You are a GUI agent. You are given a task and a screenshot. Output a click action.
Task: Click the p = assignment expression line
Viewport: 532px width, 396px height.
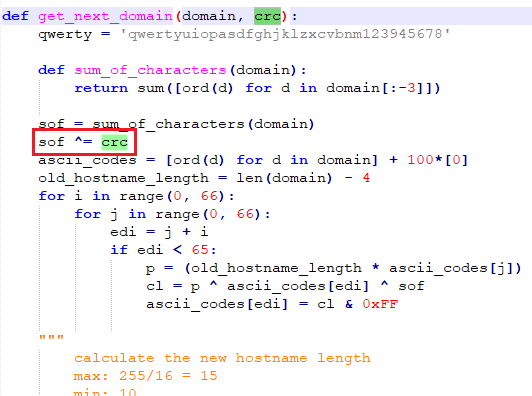click(334, 268)
